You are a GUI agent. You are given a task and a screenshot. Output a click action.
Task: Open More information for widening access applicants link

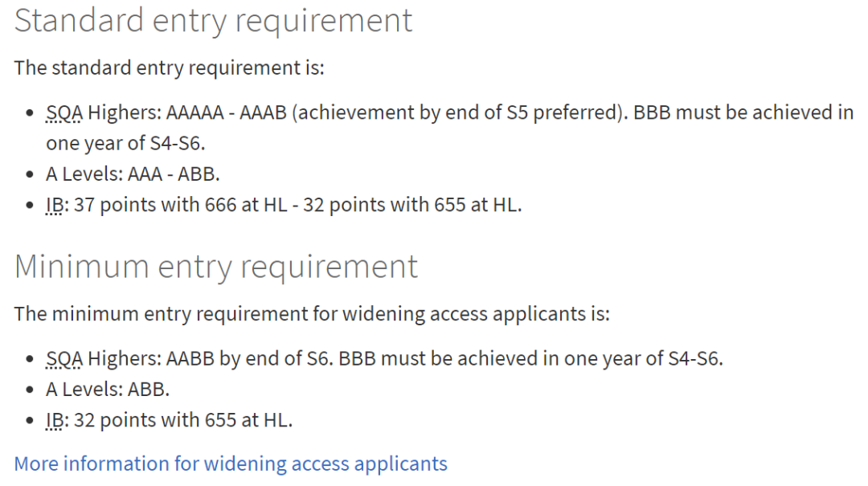[231, 464]
